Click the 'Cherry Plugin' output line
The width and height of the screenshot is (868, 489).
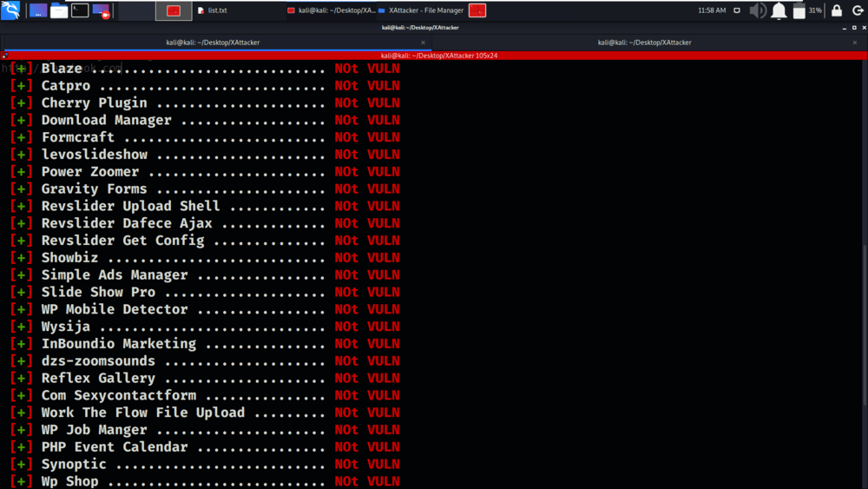(205, 103)
